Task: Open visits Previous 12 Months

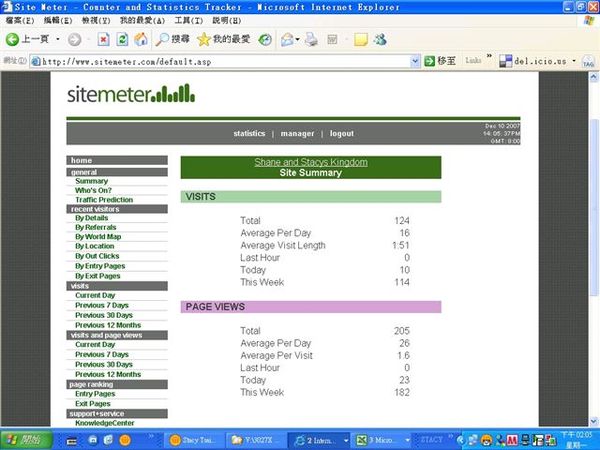Action: pyautogui.click(x=108, y=325)
